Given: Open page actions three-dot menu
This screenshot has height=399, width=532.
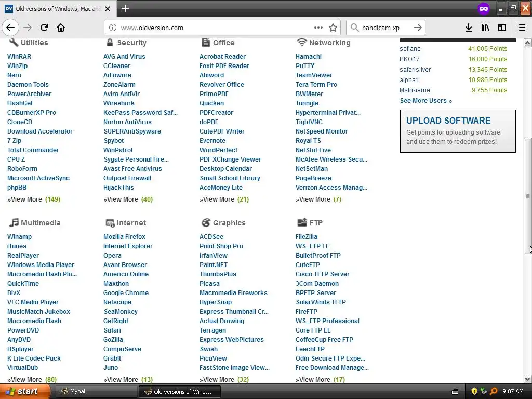Looking at the screenshot, I should tap(318, 28).
